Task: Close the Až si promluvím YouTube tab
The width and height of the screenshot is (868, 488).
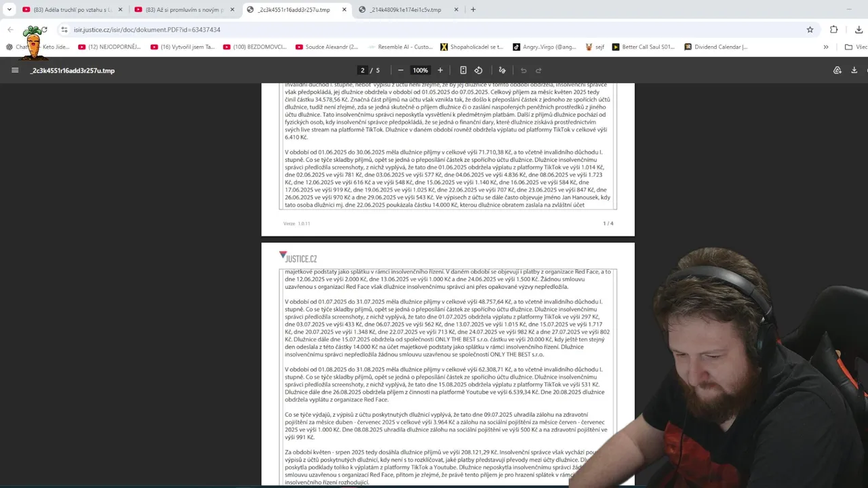Action: click(232, 9)
